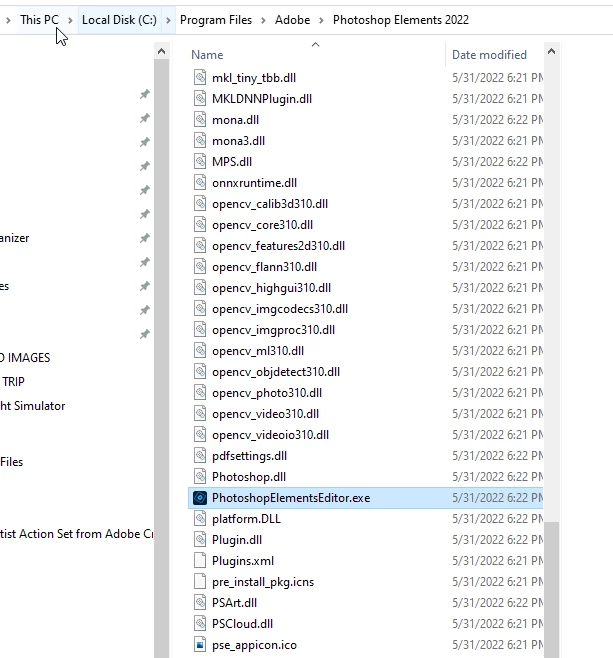Screen dimensions: 613x658
Task: Click the PSCloud.dll file icon
Action: pyautogui.click(x=200, y=624)
